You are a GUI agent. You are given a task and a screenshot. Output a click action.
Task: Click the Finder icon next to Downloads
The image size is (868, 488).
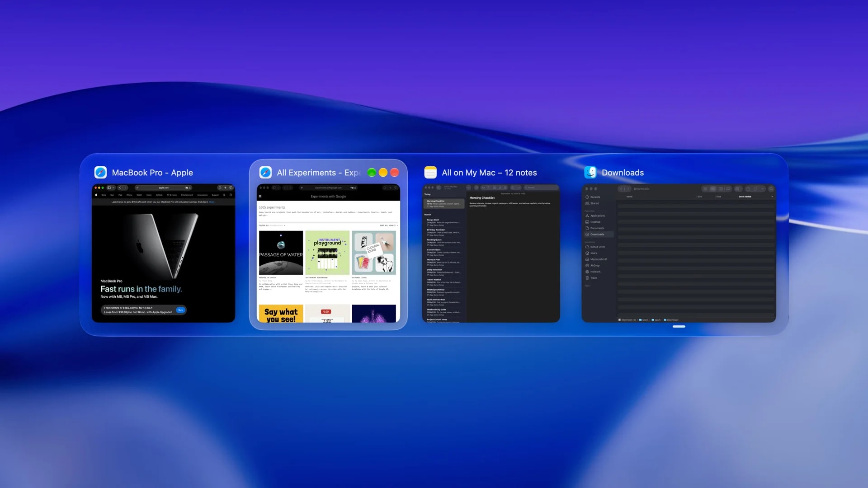pos(590,172)
